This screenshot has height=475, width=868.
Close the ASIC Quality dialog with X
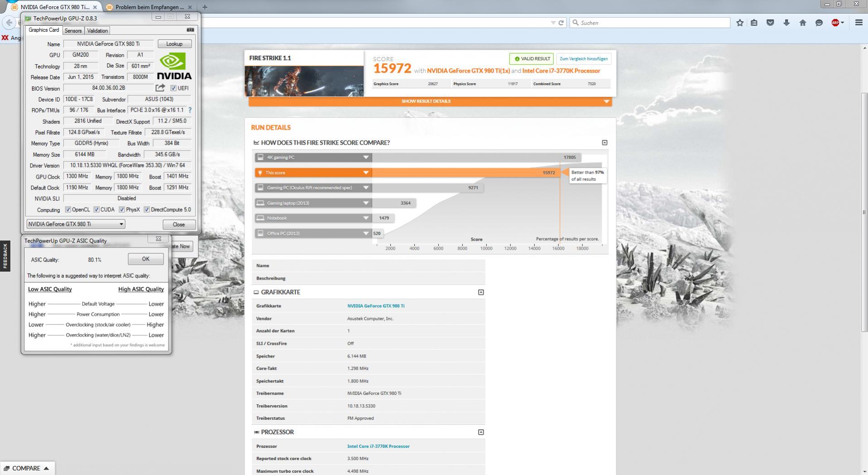point(158,239)
